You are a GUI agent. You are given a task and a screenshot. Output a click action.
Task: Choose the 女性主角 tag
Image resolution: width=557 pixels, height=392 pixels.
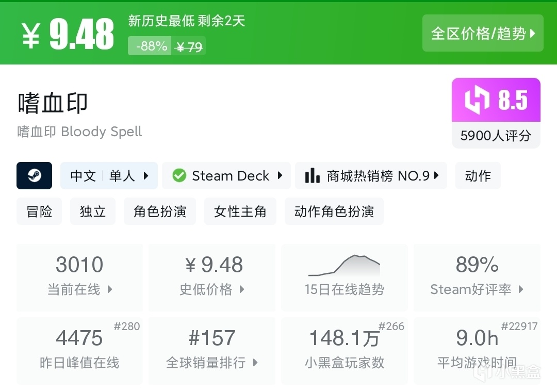[240, 211]
